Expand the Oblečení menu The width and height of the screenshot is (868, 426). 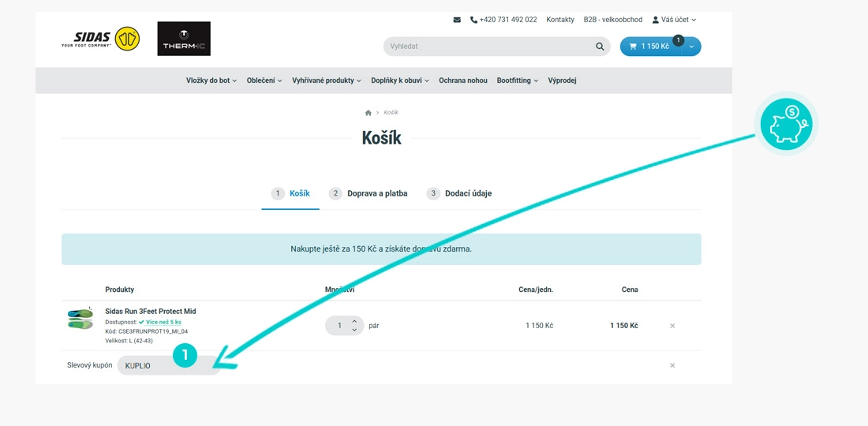pyautogui.click(x=264, y=80)
